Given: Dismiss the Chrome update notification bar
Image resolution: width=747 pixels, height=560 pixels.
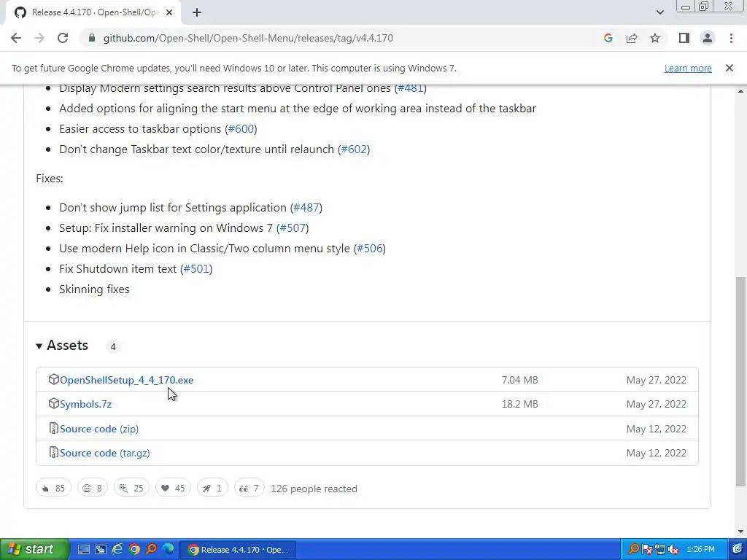Looking at the screenshot, I should [x=729, y=68].
